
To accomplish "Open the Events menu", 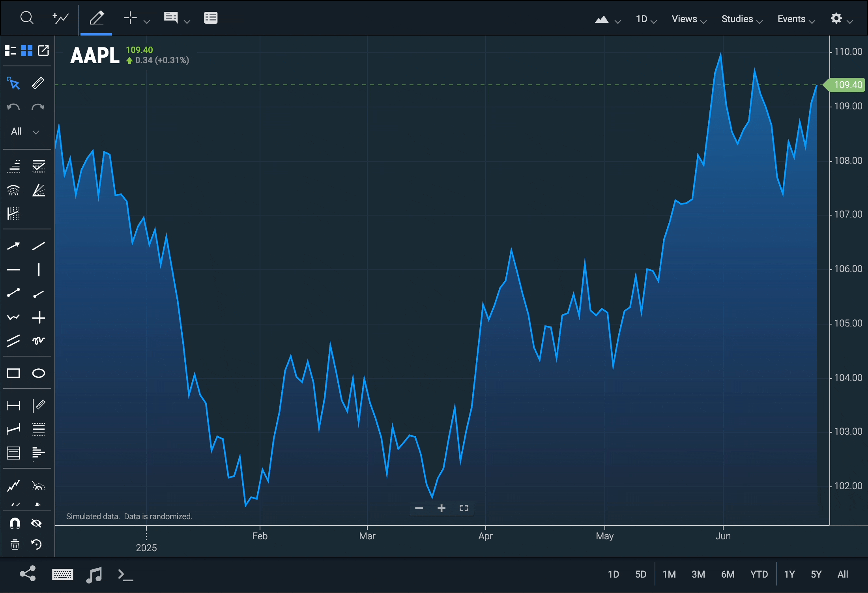I will (x=796, y=19).
